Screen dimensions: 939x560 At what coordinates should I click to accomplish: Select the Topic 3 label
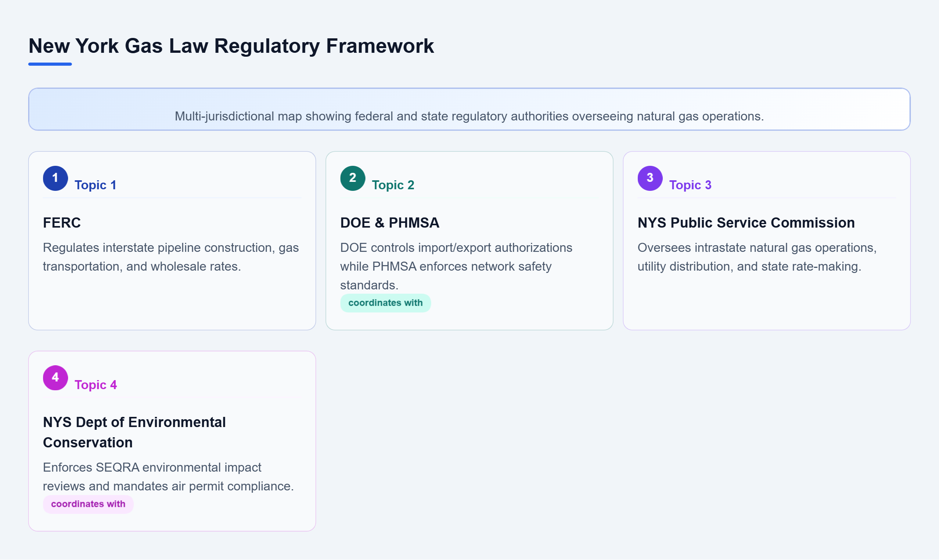(x=690, y=185)
